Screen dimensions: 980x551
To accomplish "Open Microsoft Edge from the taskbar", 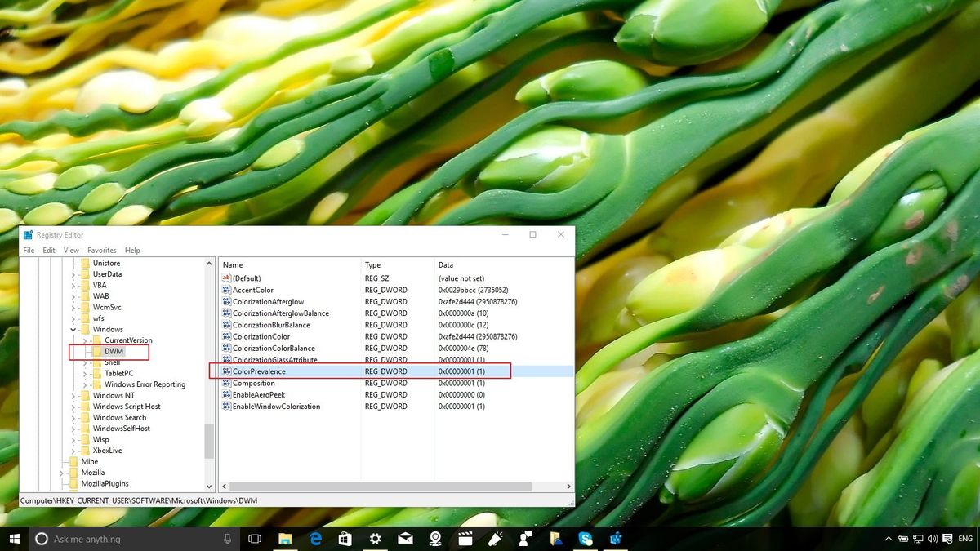I will point(314,539).
